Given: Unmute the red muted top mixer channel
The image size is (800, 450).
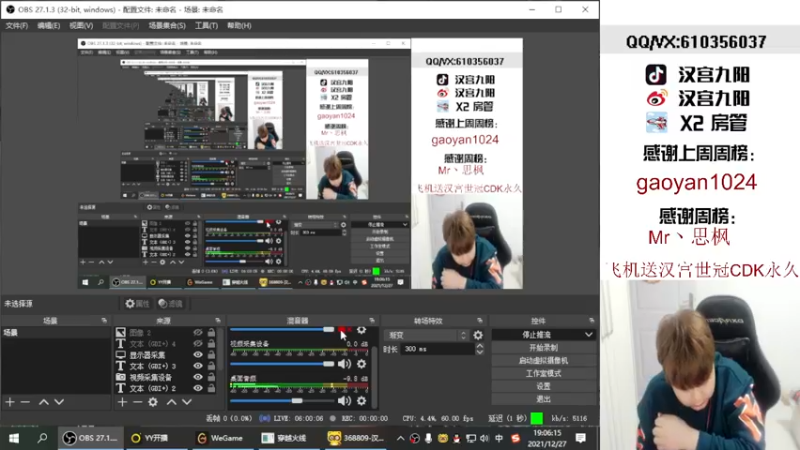Looking at the screenshot, I should pyautogui.click(x=344, y=330).
